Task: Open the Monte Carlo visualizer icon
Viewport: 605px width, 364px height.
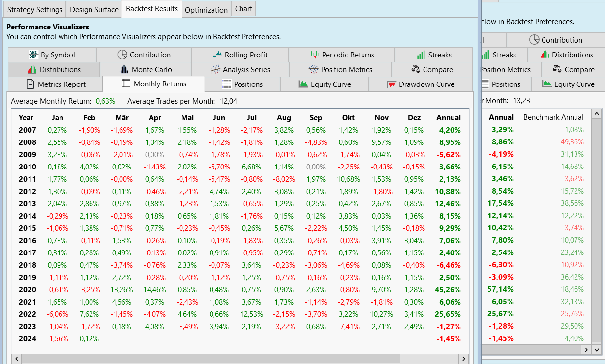Action: point(124,70)
